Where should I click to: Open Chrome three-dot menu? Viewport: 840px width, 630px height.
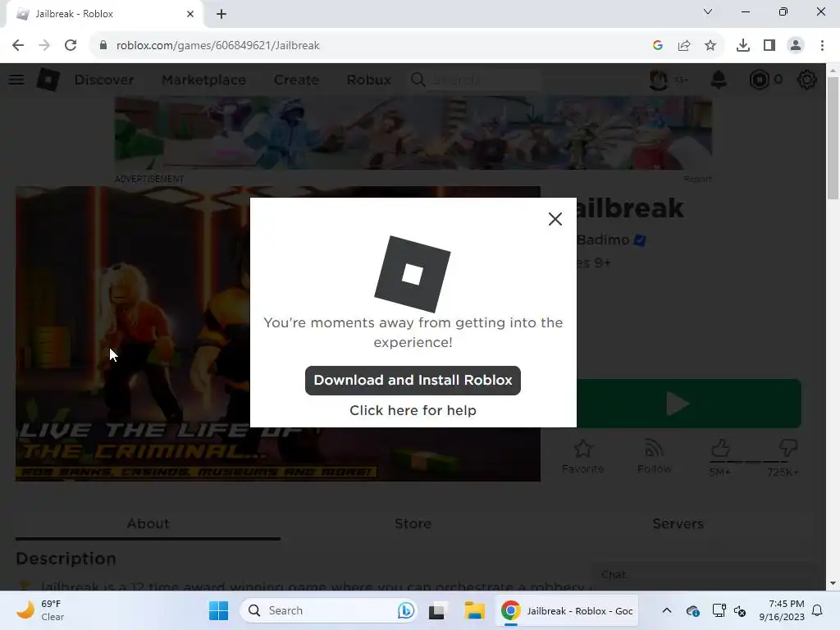point(822,46)
